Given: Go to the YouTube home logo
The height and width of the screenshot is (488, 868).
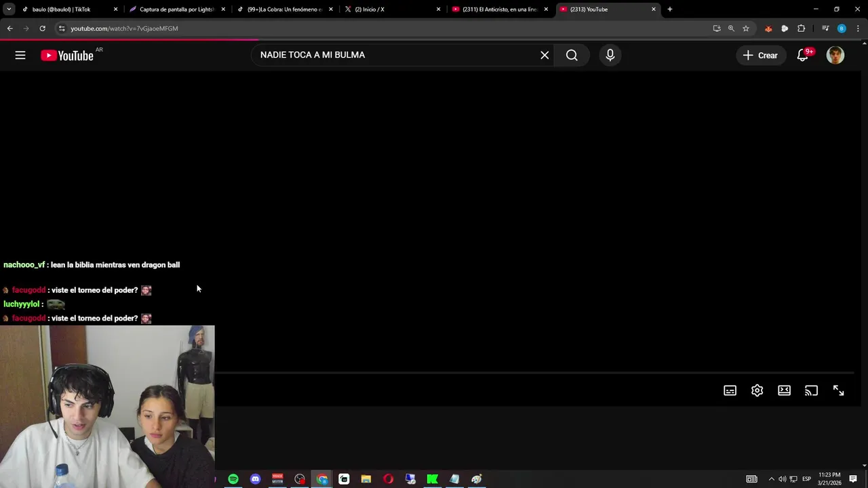Looking at the screenshot, I should 67,56.
